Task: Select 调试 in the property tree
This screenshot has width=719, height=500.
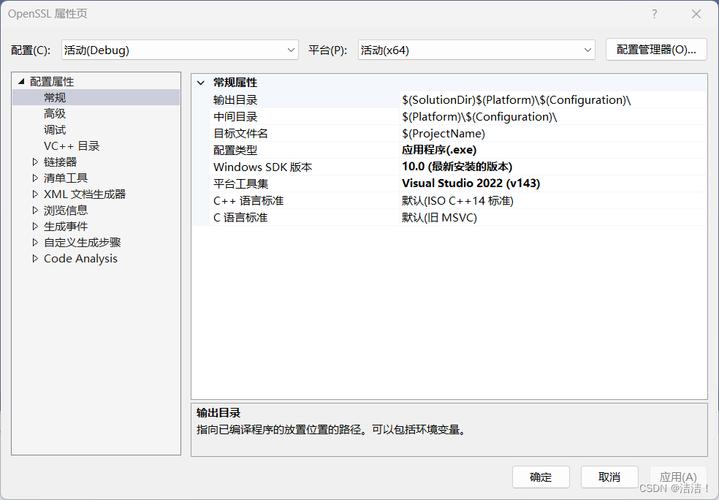Action: point(55,130)
